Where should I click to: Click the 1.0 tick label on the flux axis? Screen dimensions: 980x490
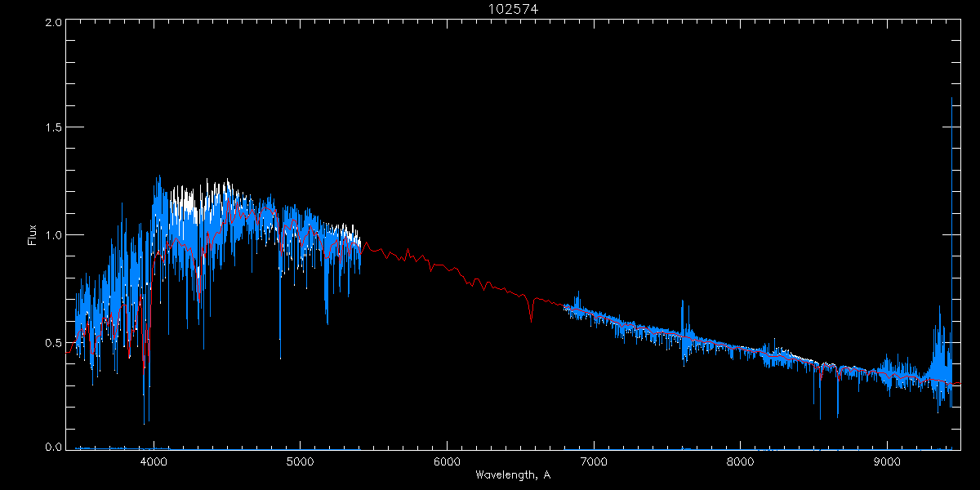coord(54,235)
